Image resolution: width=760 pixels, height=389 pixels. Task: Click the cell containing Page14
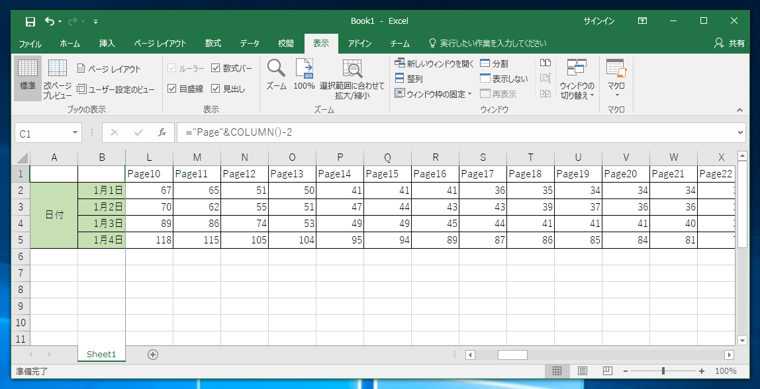[x=340, y=174]
